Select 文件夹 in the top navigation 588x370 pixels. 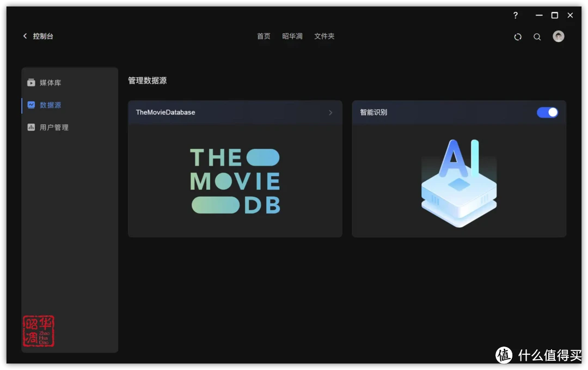[x=324, y=36]
